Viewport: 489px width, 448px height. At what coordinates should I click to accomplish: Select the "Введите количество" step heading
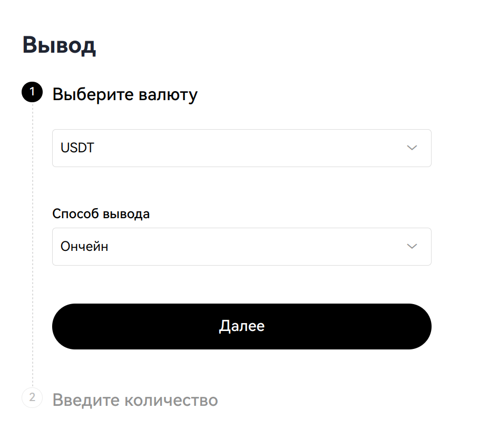tap(135, 400)
